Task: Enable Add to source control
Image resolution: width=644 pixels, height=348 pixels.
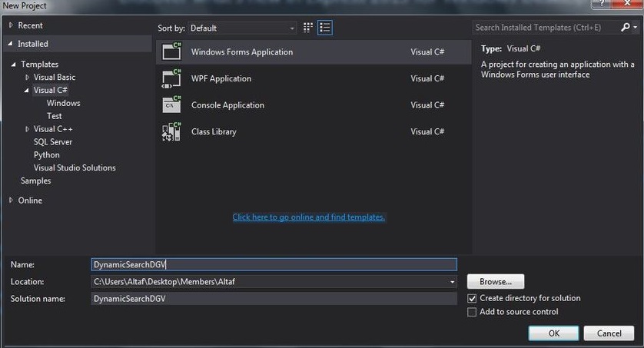Action: [x=472, y=312]
